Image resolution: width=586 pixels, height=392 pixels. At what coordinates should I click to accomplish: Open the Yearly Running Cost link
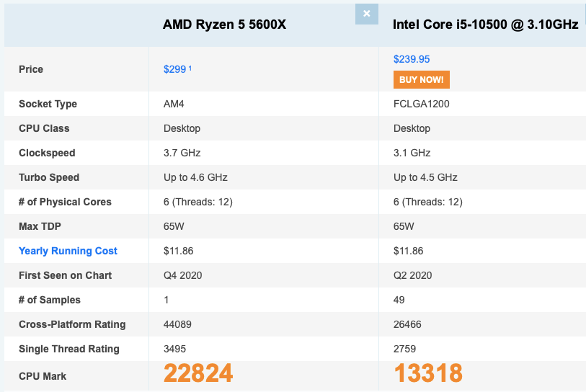point(68,251)
